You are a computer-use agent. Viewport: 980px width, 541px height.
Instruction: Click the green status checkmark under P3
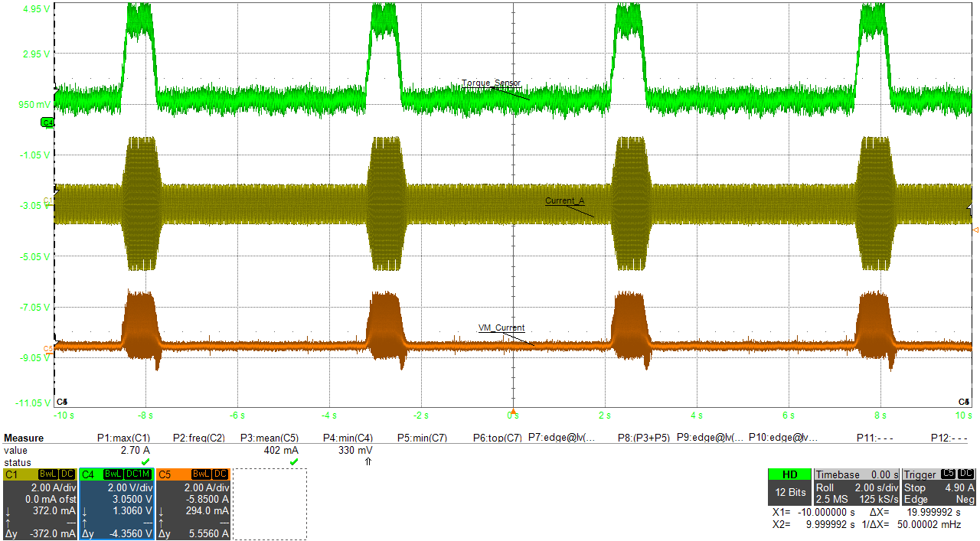(293, 462)
